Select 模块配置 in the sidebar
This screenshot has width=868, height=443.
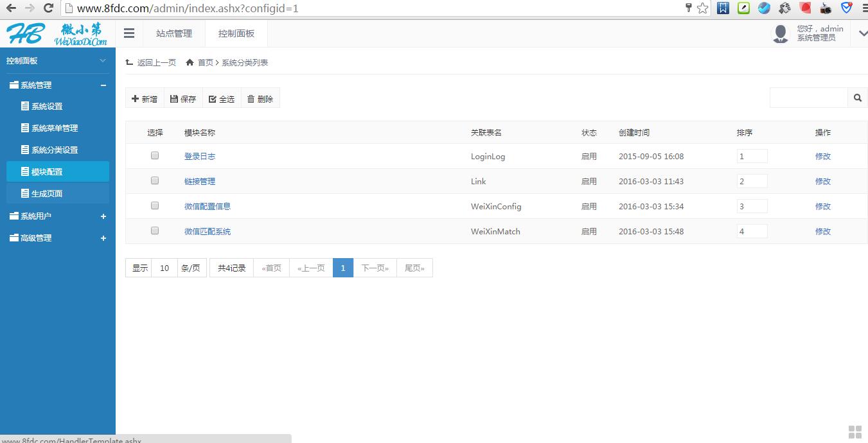(x=58, y=171)
